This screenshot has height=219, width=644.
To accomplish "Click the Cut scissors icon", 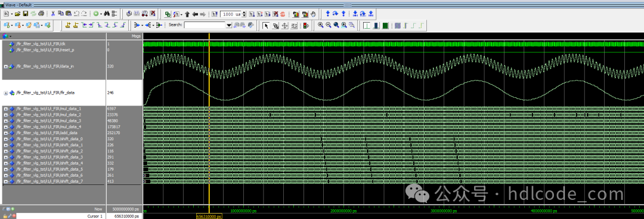I will point(53,14).
